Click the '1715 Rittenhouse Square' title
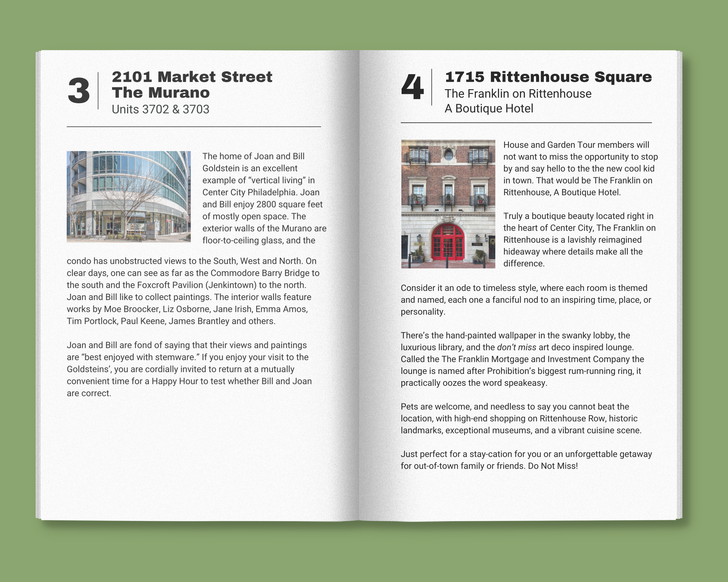 click(x=548, y=77)
